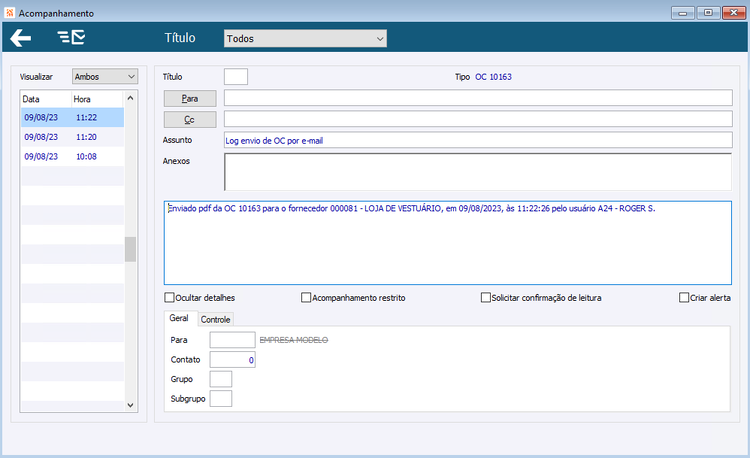The image size is (750, 458).
Task: Click the Acompanhamento app icon in title bar
Action: click(x=10, y=13)
